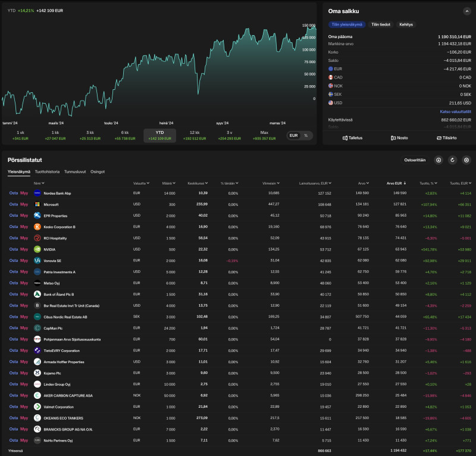Click the USD currency flag icon
The height and width of the screenshot is (456, 476).
point(331,102)
